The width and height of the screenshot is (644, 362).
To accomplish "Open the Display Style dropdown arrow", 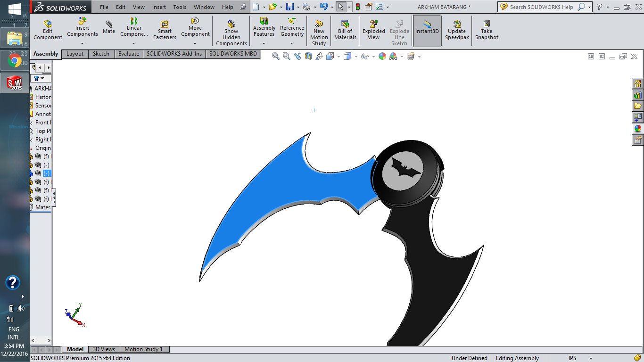I will click(355, 57).
